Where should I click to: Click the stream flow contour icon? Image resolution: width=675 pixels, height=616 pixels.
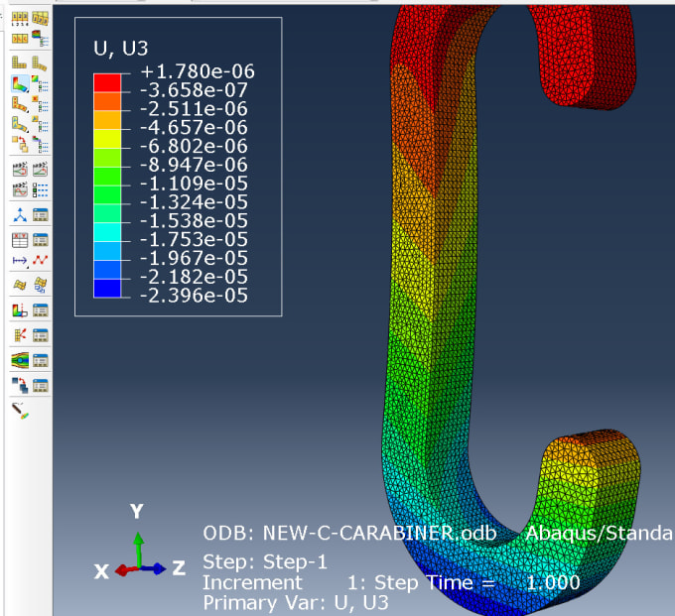click(20, 360)
